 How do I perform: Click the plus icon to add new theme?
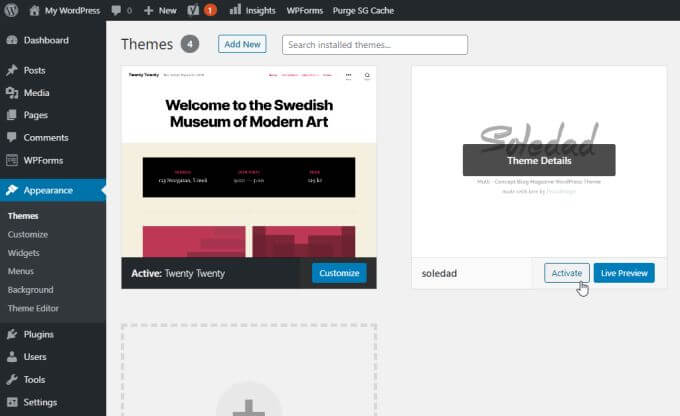249,407
